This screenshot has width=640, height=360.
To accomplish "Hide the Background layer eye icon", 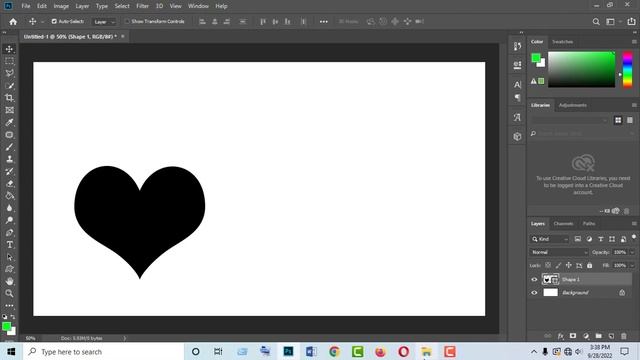I will tap(534, 293).
